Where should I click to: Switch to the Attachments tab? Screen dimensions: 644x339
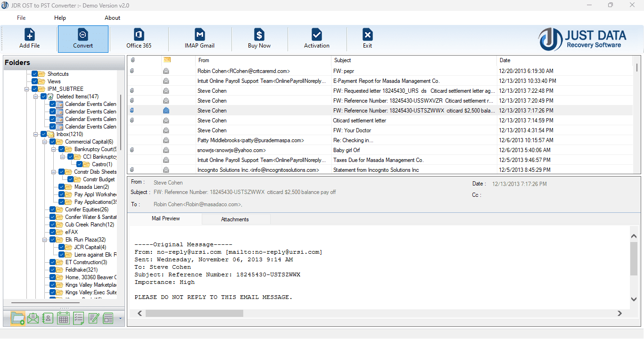click(x=235, y=218)
